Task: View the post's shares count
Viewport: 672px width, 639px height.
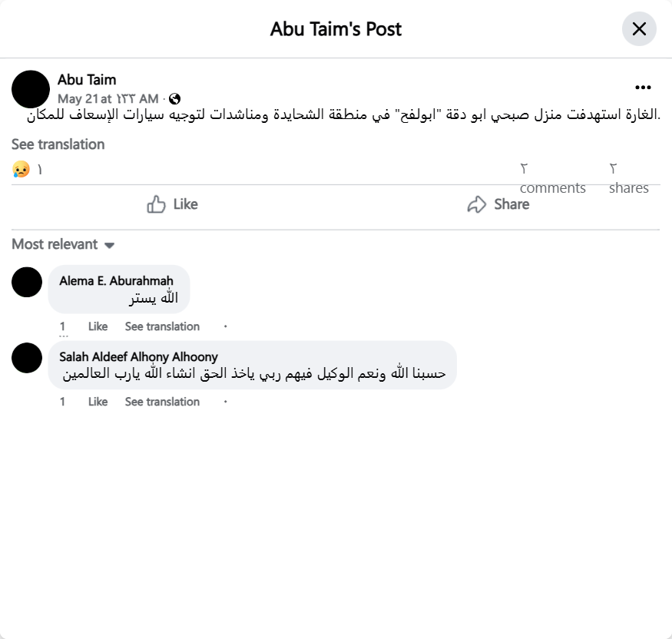Action: (x=628, y=179)
